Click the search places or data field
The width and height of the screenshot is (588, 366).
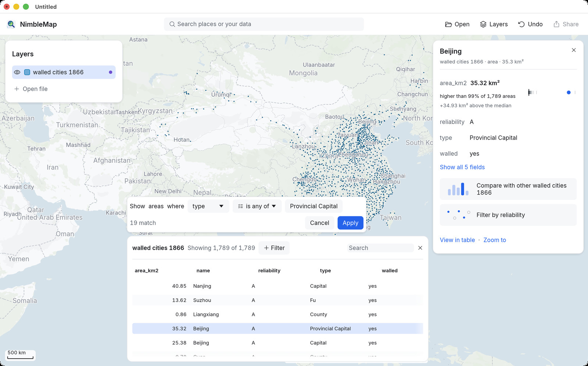point(264,24)
